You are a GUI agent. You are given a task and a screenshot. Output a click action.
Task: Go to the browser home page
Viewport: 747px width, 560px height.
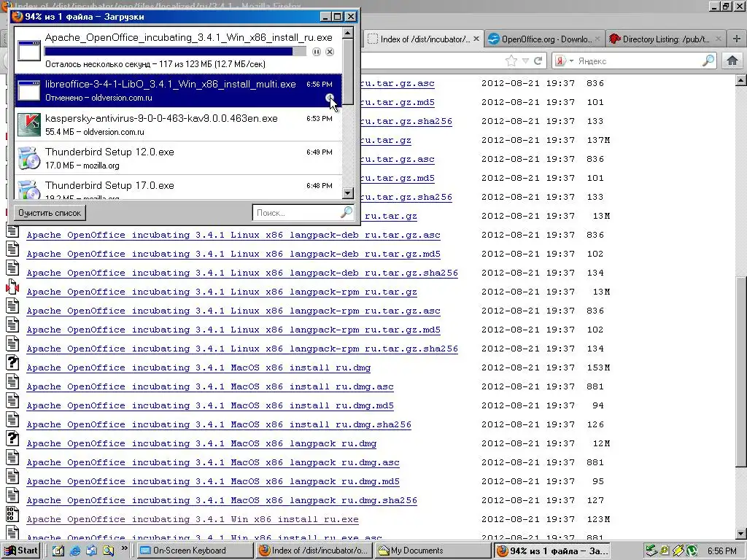(x=732, y=61)
